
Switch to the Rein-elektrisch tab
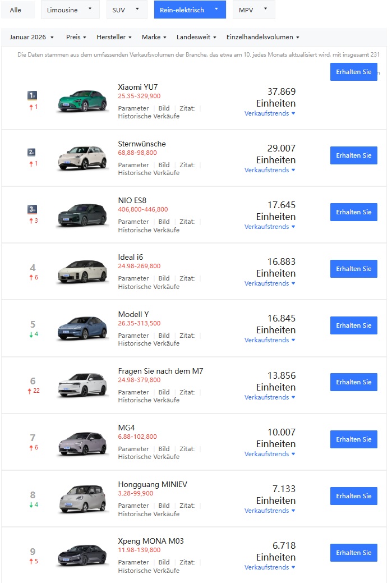190,10
